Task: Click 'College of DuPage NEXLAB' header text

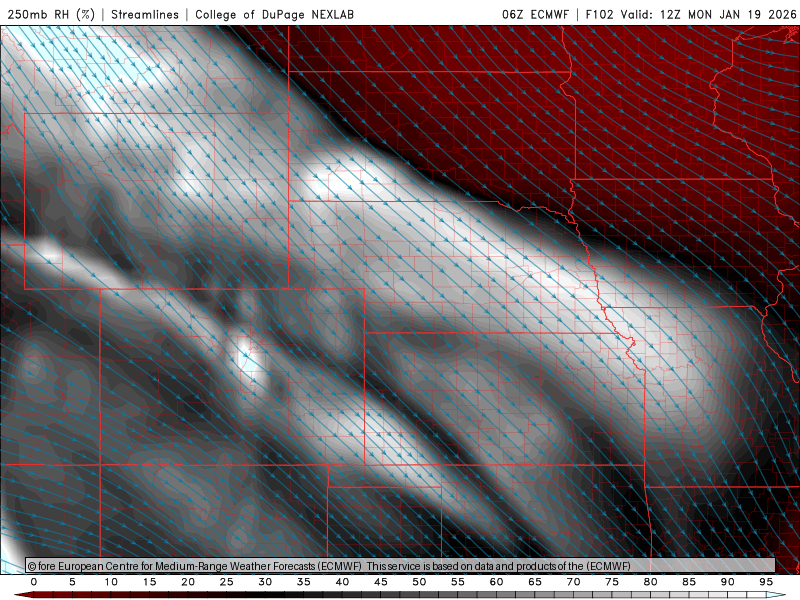Action: (274, 14)
